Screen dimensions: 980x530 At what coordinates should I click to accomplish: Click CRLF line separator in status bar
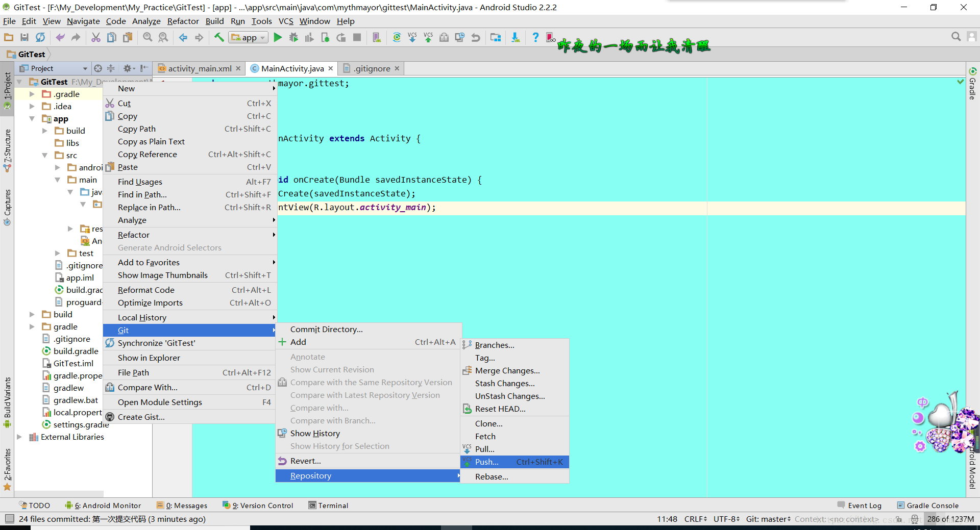pyautogui.click(x=696, y=519)
